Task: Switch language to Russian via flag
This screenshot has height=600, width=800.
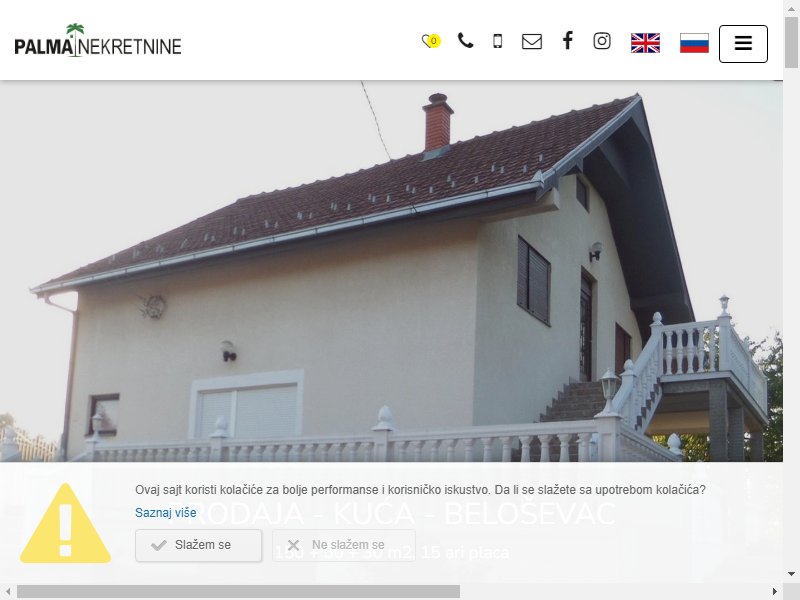Action: pos(694,43)
